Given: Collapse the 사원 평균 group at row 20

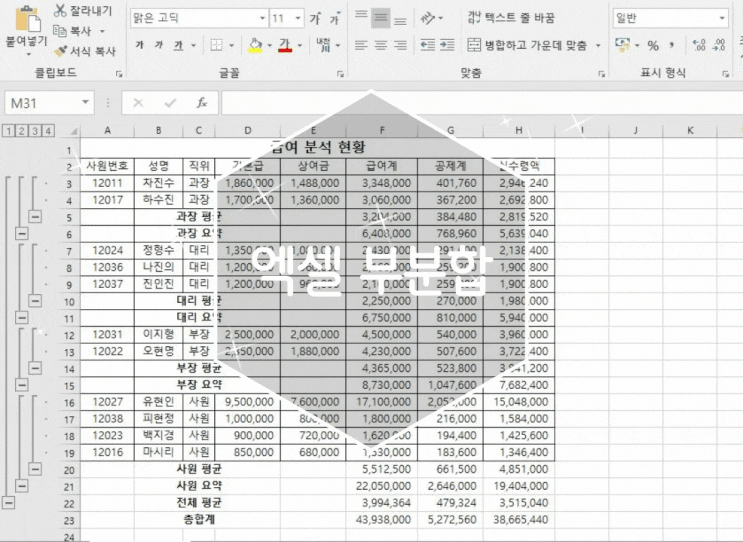Looking at the screenshot, I should point(35,469).
